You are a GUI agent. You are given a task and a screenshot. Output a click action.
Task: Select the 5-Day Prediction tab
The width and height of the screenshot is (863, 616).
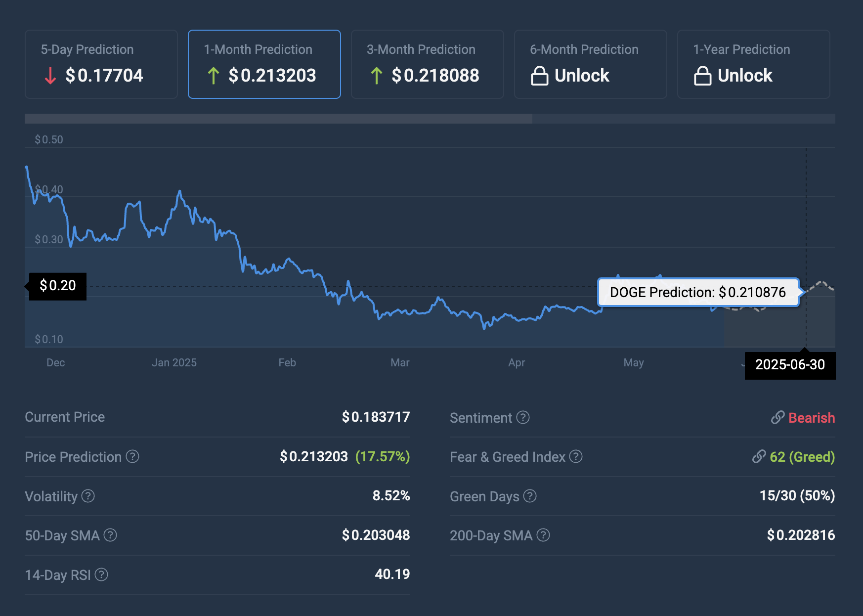[101, 64]
